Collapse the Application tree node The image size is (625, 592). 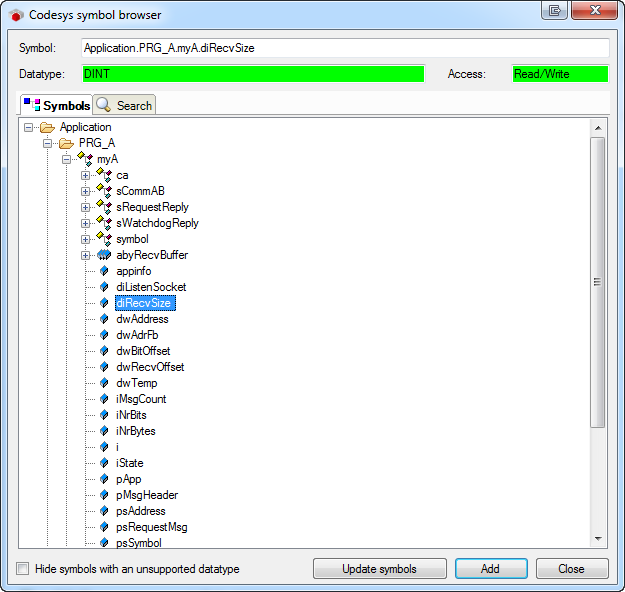tap(28, 128)
